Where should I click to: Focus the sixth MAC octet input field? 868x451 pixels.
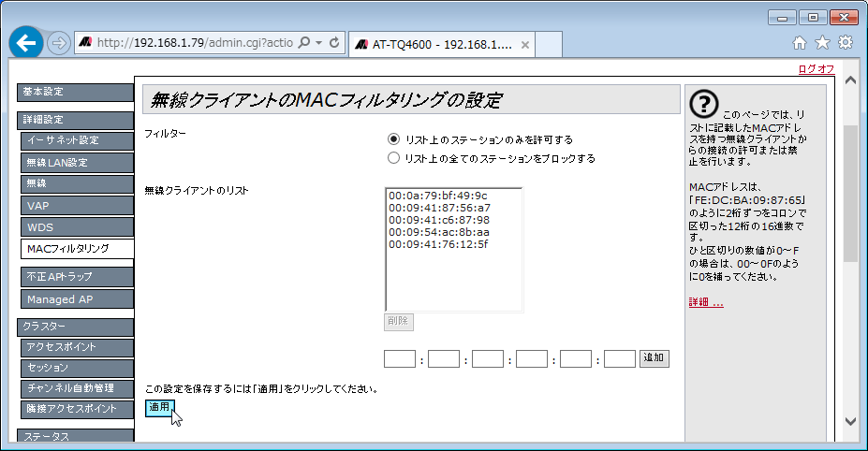tap(620, 358)
